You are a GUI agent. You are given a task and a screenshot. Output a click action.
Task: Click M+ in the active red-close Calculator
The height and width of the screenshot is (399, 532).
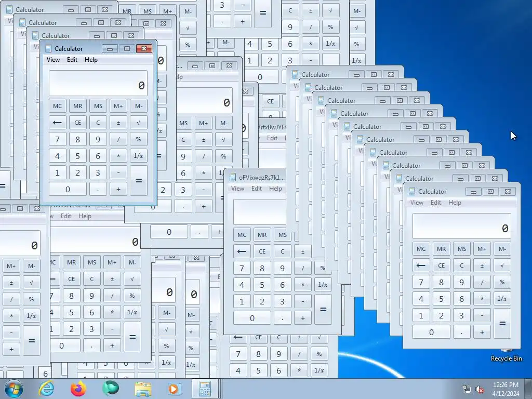tap(118, 106)
